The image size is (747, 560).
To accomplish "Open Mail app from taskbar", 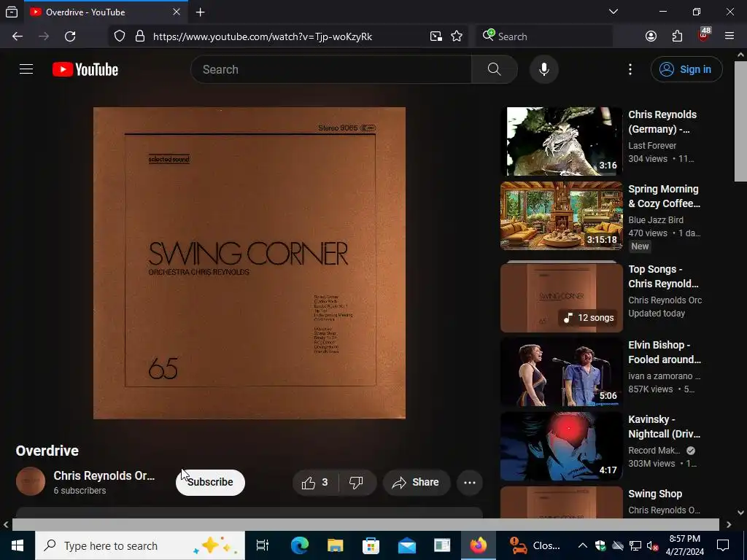I will pos(407,545).
